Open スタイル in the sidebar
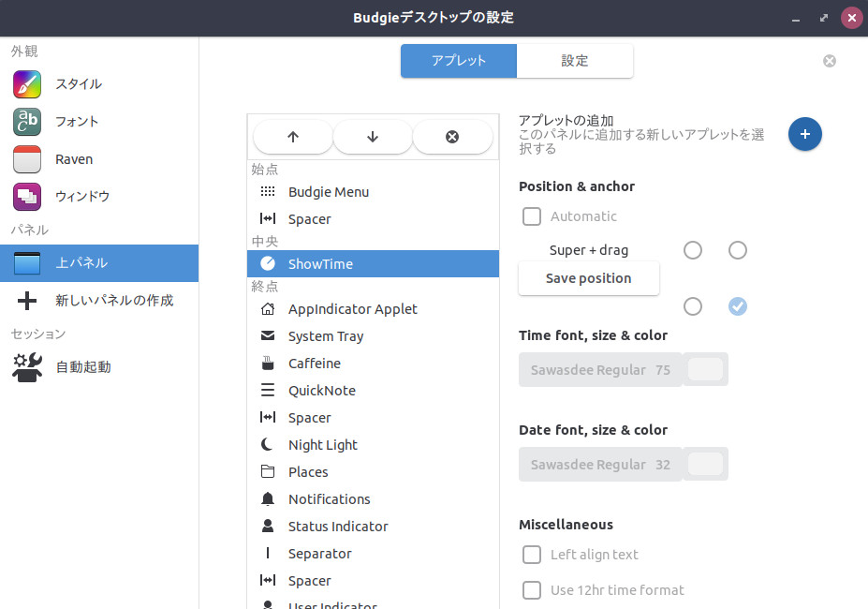 pyautogui.click(x=99, y=84)
